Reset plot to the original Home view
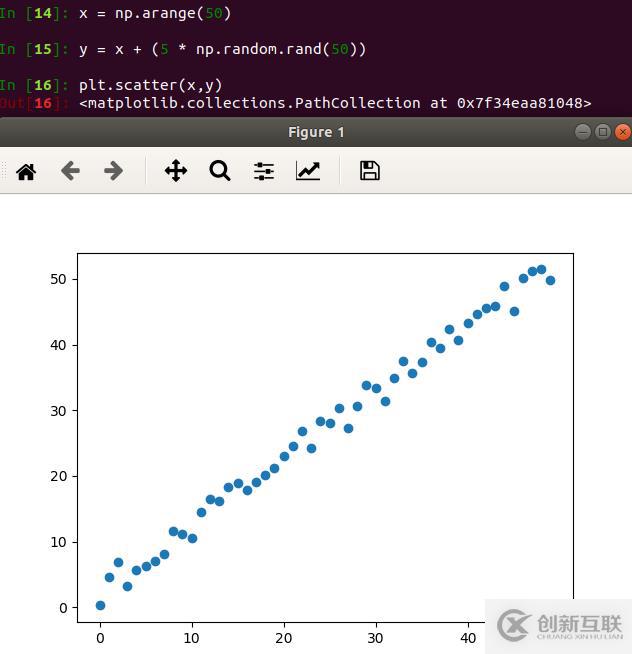The height and width of the screenshot is (654, 632). (26, 171)
